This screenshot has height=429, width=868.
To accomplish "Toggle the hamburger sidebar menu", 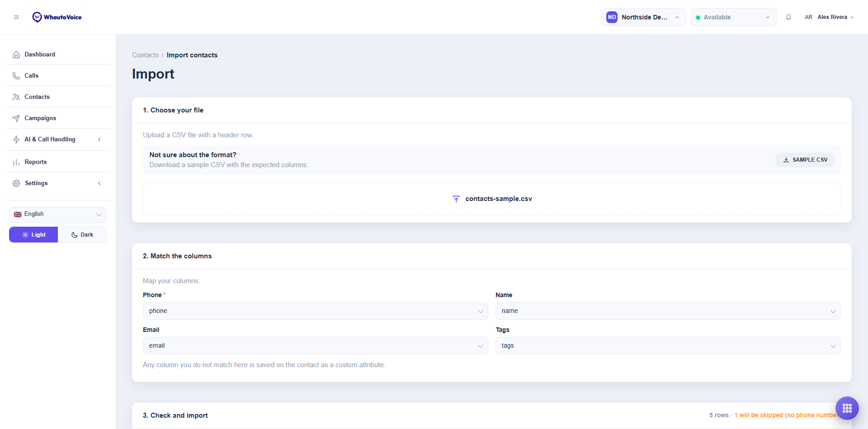I will coord(16,17).
